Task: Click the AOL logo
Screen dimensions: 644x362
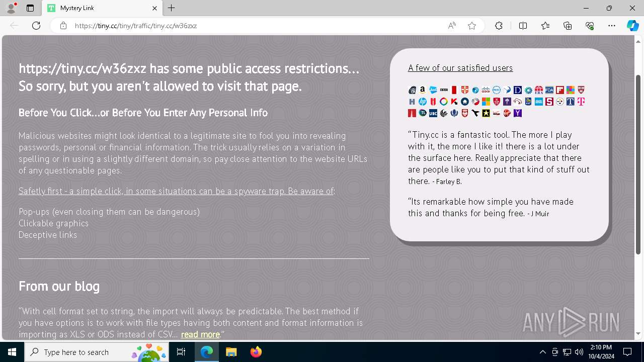Action: point(433,90)
